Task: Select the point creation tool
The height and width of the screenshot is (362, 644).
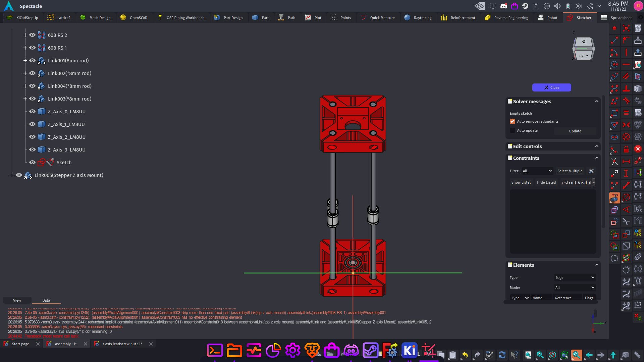Action: pyautogui.click(x=614, y=28)
